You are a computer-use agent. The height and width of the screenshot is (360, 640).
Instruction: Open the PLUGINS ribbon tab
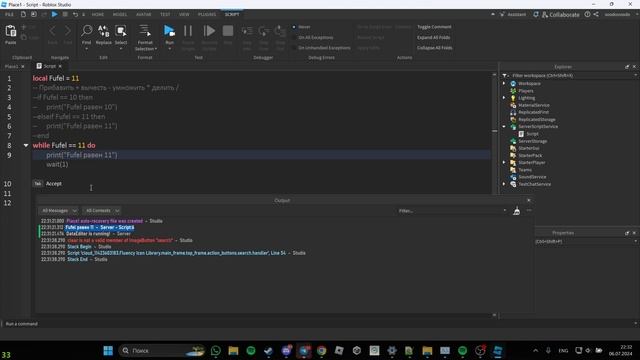tap(207, 14)
